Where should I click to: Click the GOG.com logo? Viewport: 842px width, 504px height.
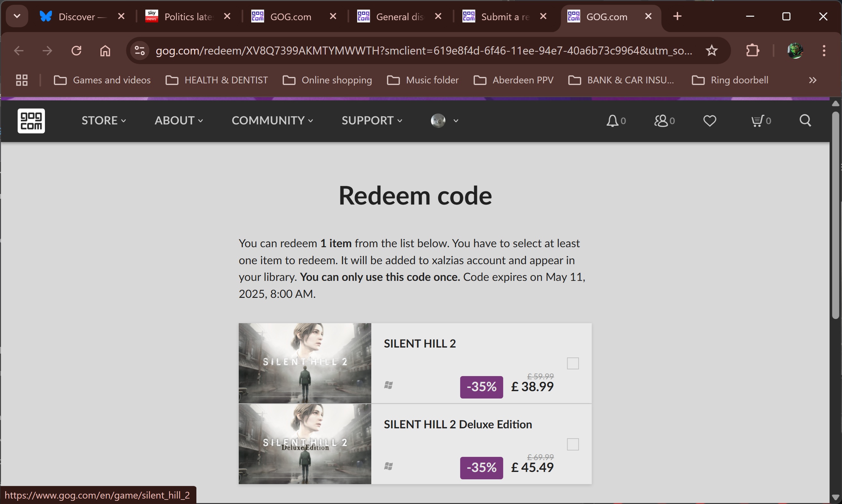click(x=31, y=121)
